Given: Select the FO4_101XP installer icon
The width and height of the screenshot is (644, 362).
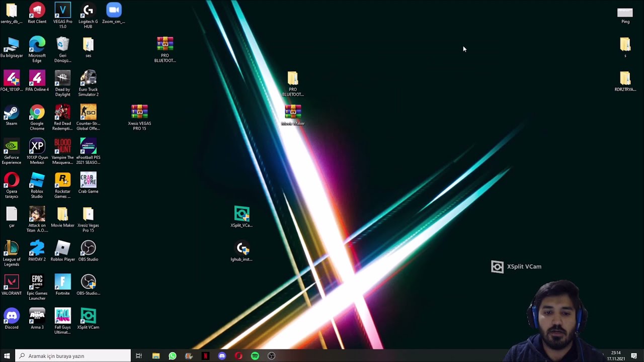Looking at the screenshot, I should point(11,81).
